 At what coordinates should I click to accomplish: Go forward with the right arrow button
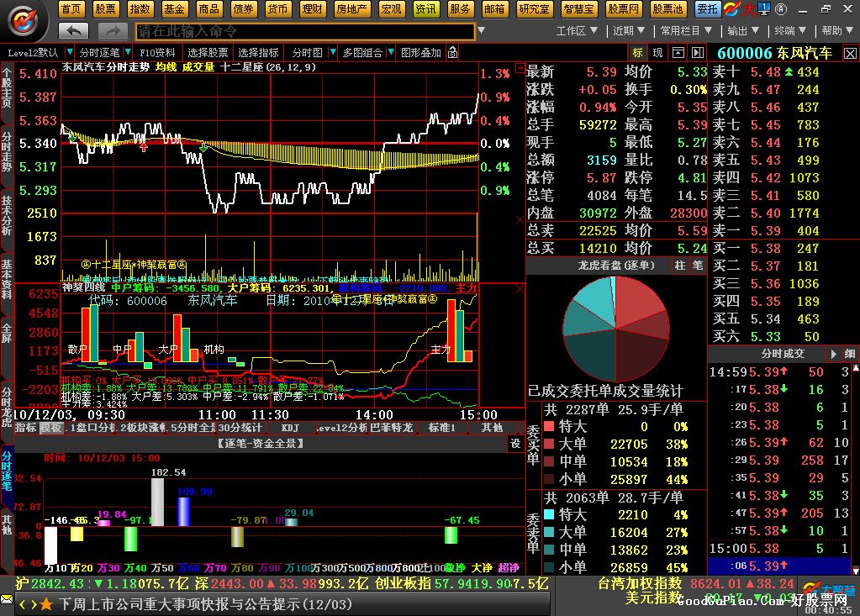tap(113, 31)
